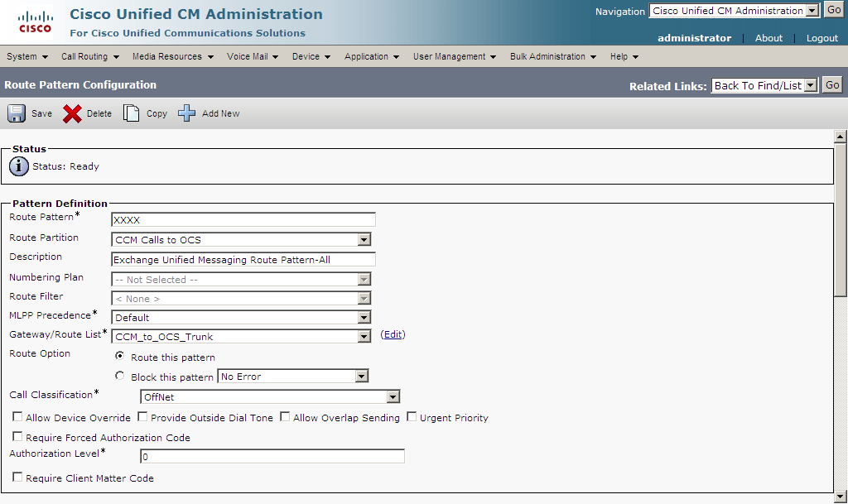Click the Delete icon with red X
The width and height of the screenshot is (848, 504).
[72, 113]
